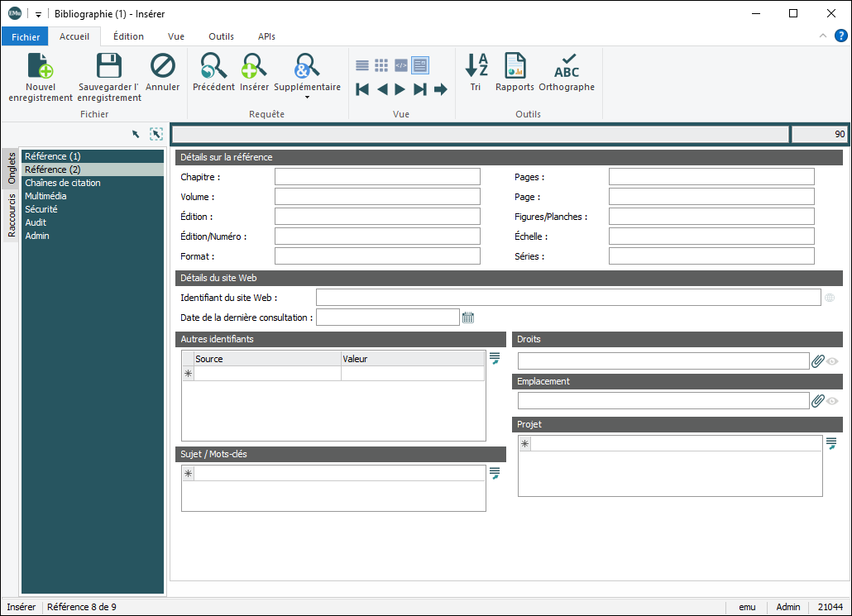Open the calendar picker for last consultation date
The width and height of the screenshot is (852, 616).
pyautogui.click(x=468, y=318)
